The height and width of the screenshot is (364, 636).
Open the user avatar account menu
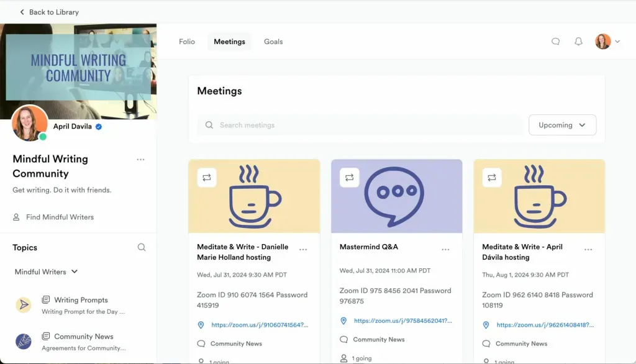click(607, 42)
